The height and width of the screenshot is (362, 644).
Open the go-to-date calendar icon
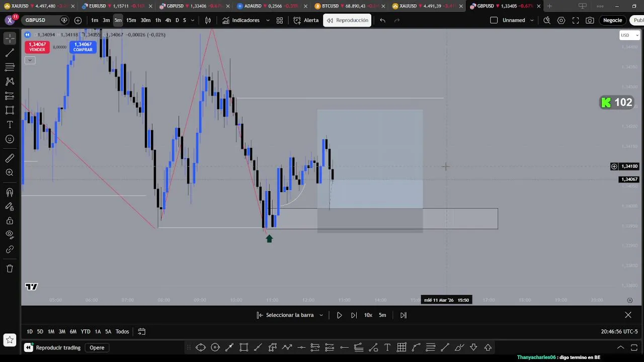(x=142, y=331)
